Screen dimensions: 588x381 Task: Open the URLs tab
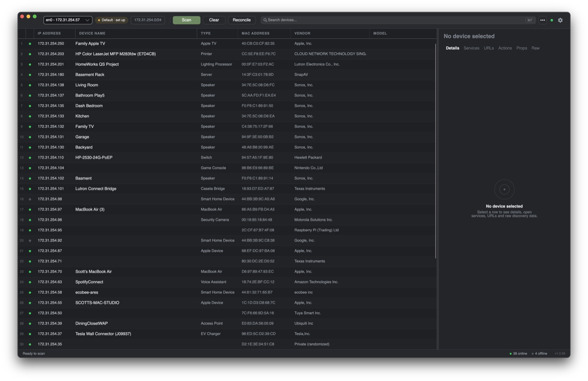click(488, 48)
